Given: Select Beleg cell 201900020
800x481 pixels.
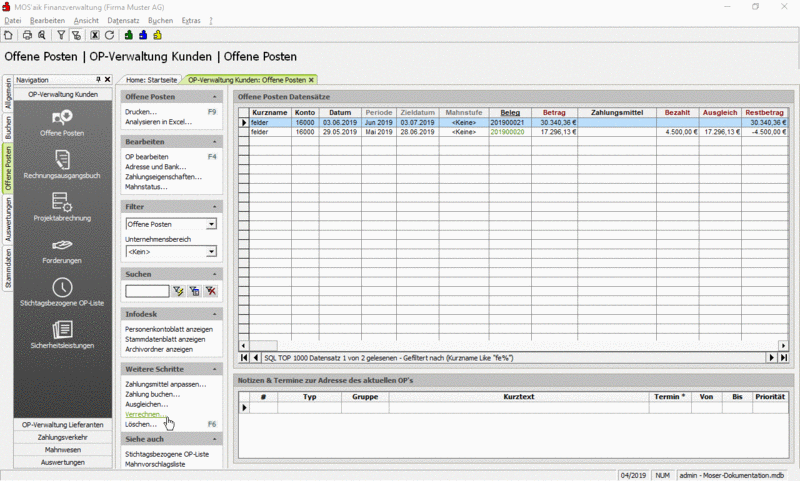Looking at the screenshot, I should 508,132.
